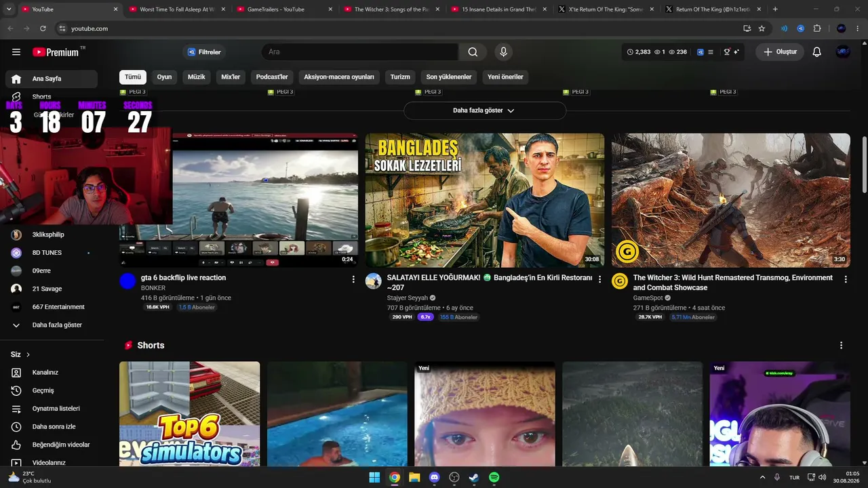Click the trophy icon in stats bar

click(x=727, y=52)
